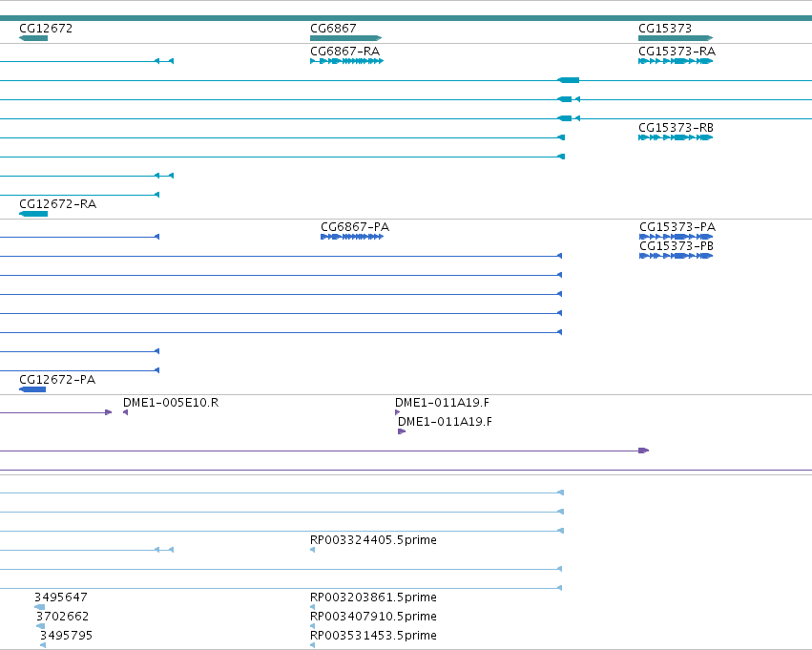Click the CG15373-PB label
Screen dimensions: 812x650
tap(677, 245)
